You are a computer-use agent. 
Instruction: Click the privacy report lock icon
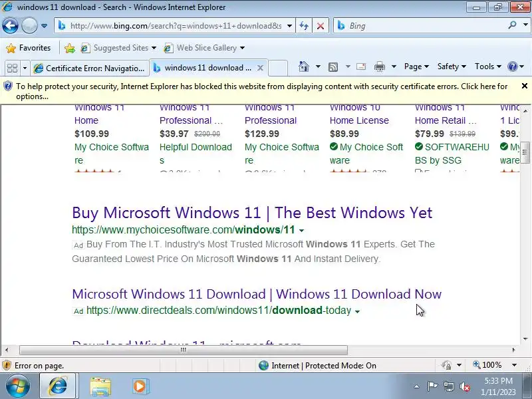pyautogui.click(x=446, y=365)
